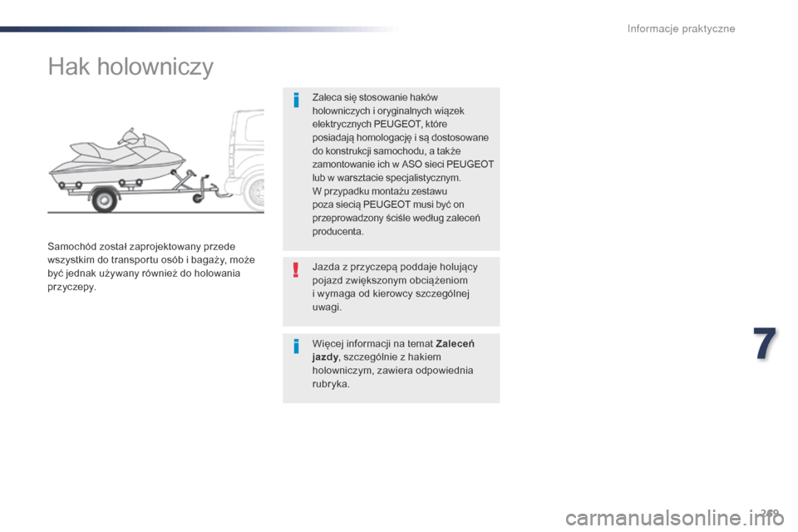Click the blue info icon beside Zaleceń jazdy note

click(x=296, y=347)
